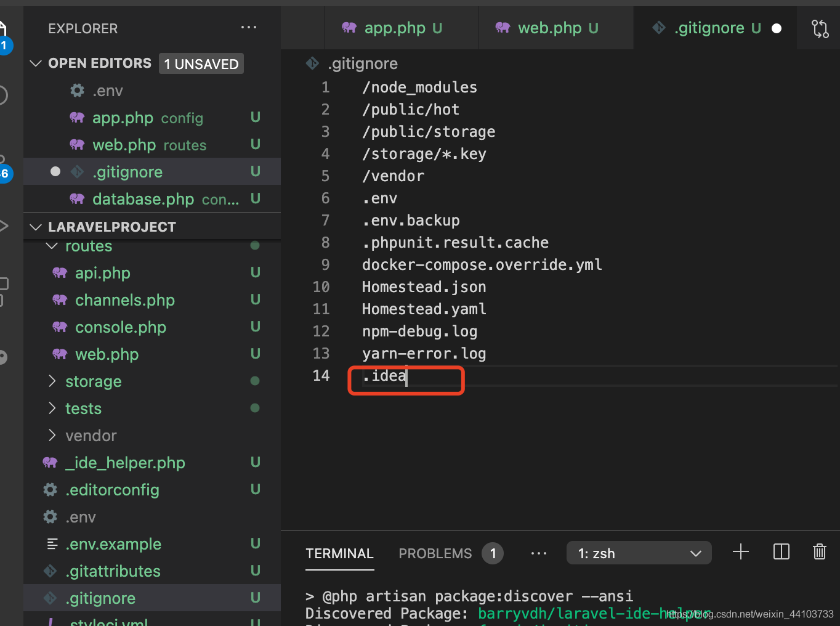Click unsaved dot beside .gitignore in Open Editors
This screenshot has width=840, height=626.
(x=55, y=171)
